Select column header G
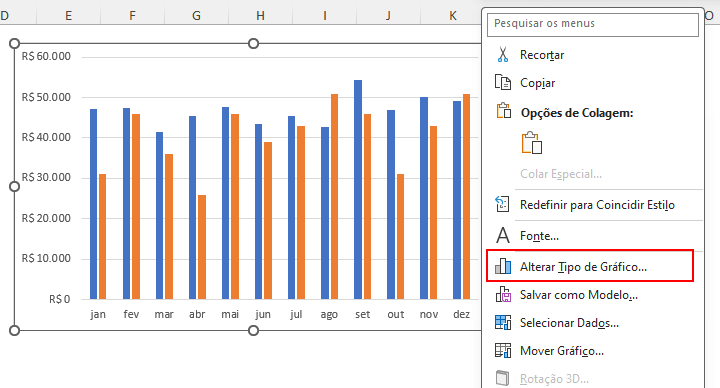Screen dimensions: 720x388 (196, 16)
